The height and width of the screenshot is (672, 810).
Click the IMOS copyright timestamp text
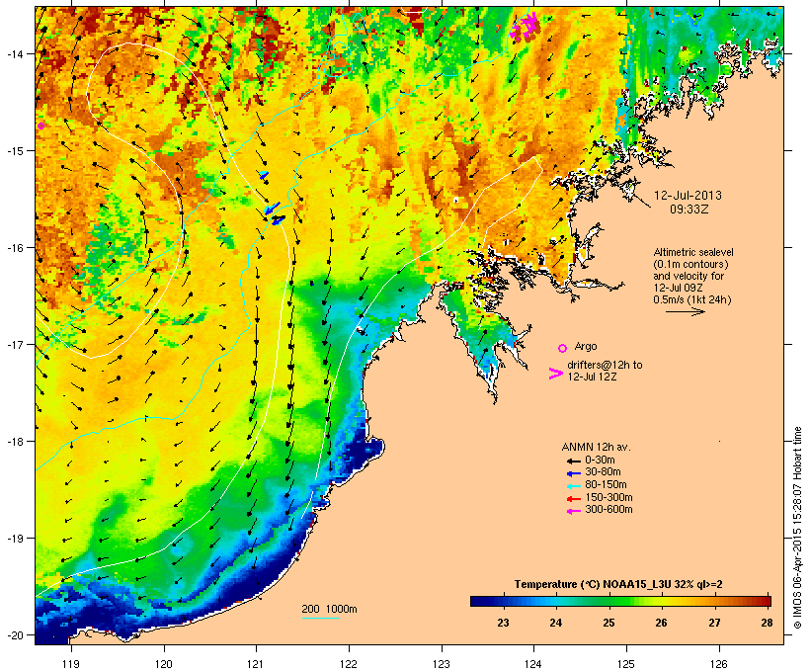point(797,528)
